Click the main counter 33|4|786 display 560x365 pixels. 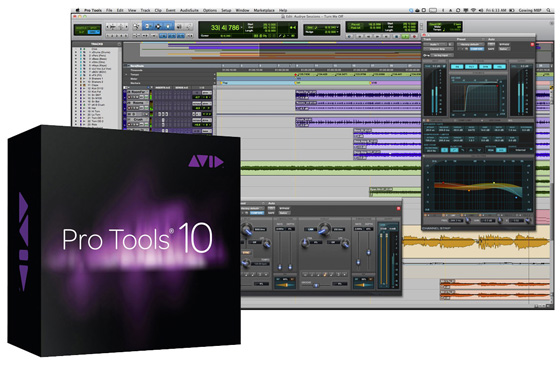coord(225,27)
